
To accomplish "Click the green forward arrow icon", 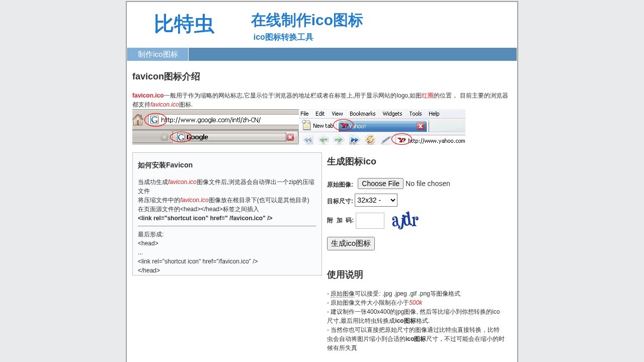I will [339, 140].
